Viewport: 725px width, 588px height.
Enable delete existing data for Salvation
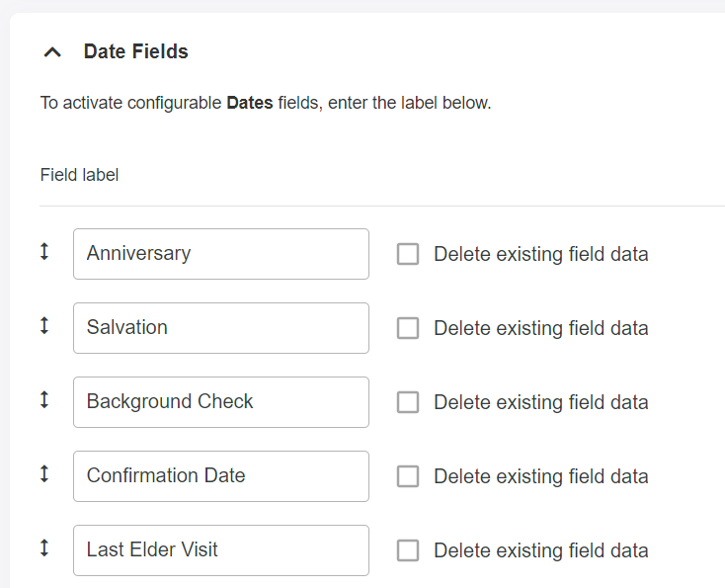(x=408, y=328)
